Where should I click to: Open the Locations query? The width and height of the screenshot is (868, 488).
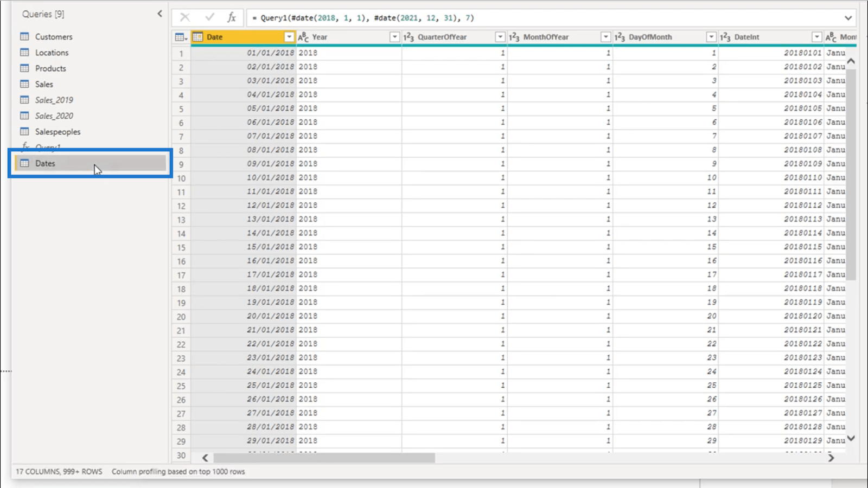coord(52,53)
